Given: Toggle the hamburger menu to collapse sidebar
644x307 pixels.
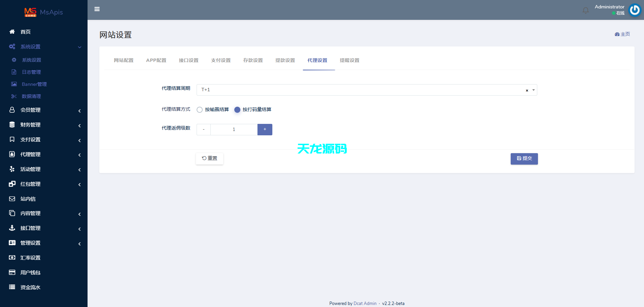Looking at the screenshot, I should [97, 9].
